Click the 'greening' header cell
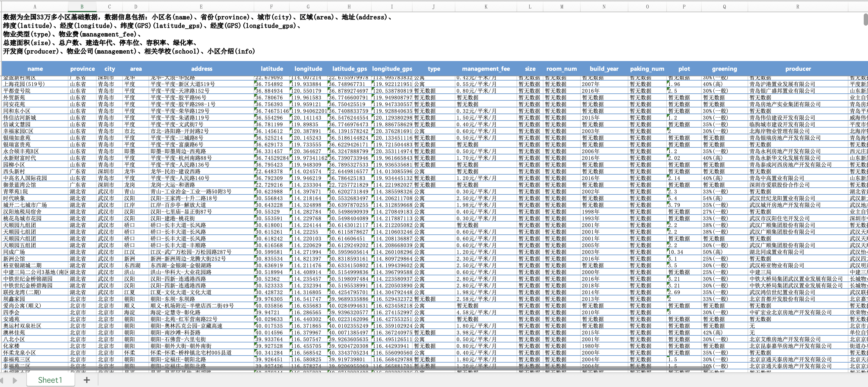The width and height of the screenshot is (868, 387). 724,69
